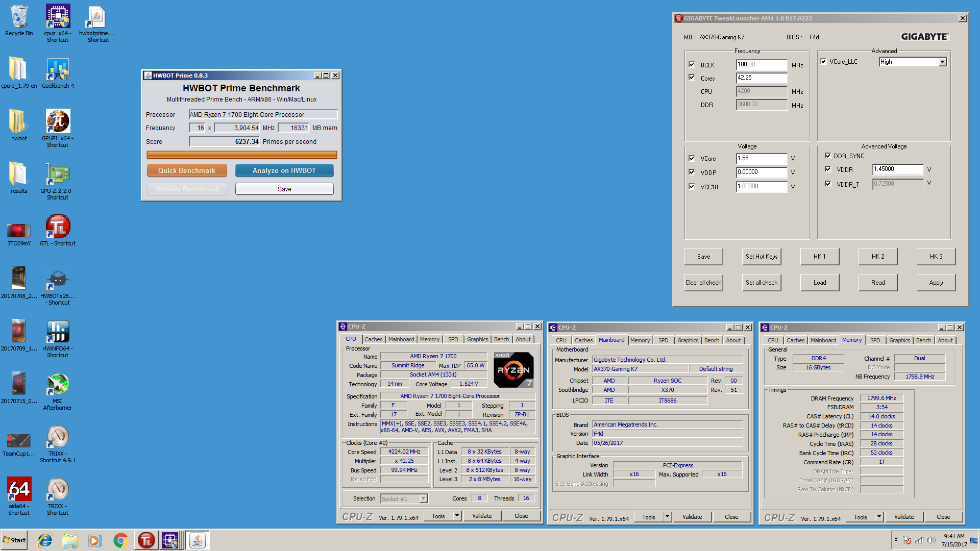This screenshot has width=980, height=551.
Task: Expand Tools dropdown arrow in CPU-Z Mainboard window
Action: point(668,517)
